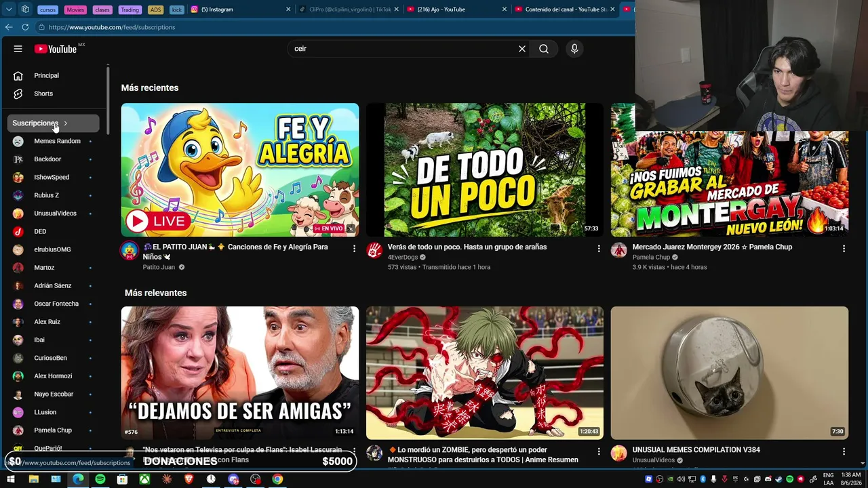Open the Adrián Sáenz subscription

(x=54, y=285)
